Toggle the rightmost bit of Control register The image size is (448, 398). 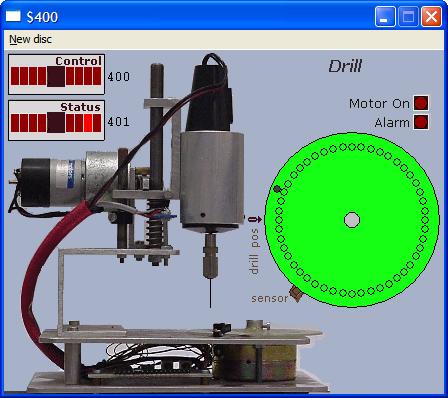coord(97,76)
